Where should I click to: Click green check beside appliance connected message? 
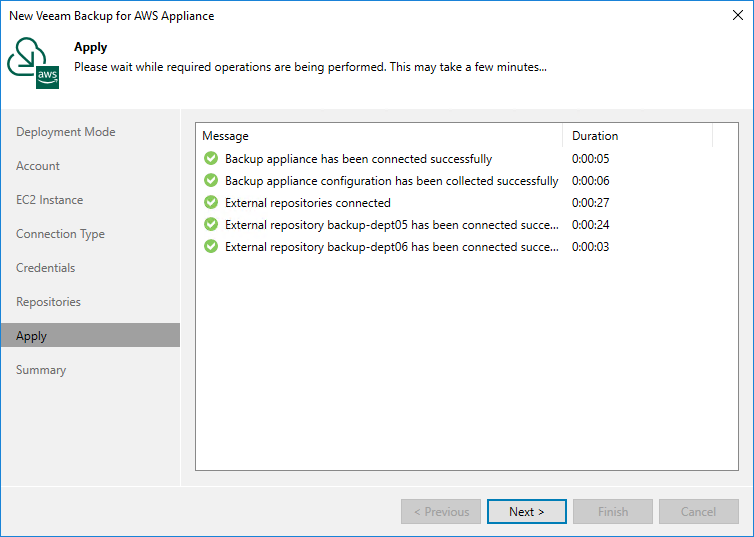click(211, 159)
